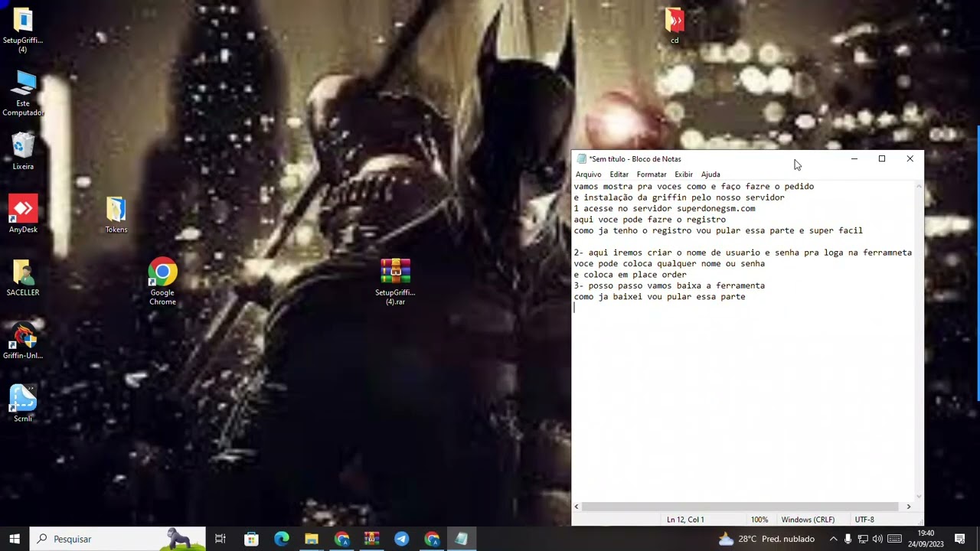
Task: Minimize the Bloco de Notas window
Action: click(x=854, y=159)
